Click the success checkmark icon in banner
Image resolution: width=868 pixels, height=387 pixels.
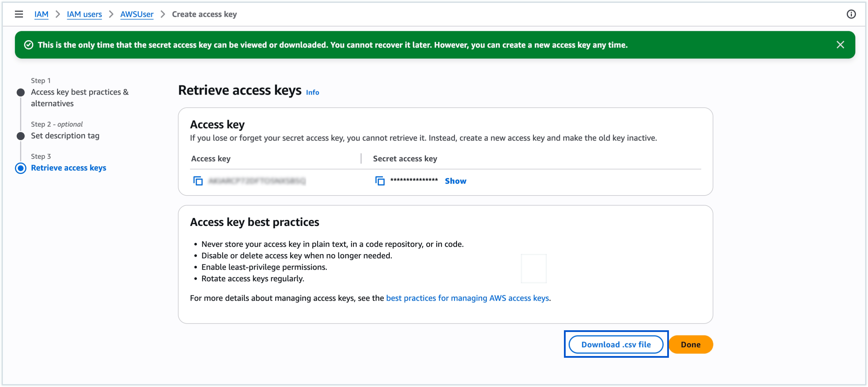click(x=29, y=45)
